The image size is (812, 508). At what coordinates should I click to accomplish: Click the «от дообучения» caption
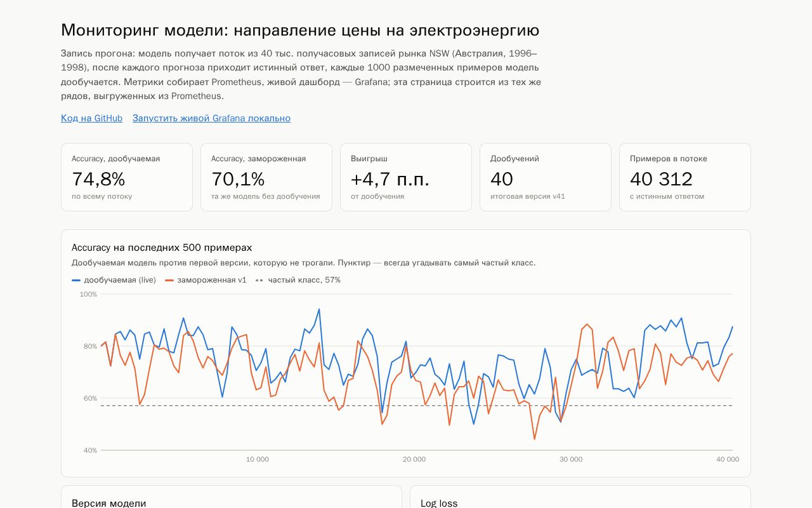coord(377,196)
